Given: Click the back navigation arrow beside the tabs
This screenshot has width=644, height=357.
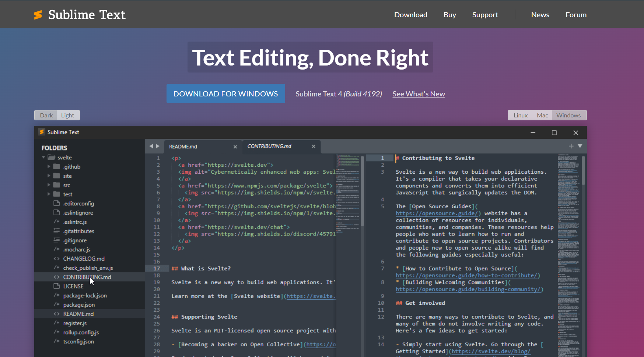Looking at the screenshot, I should [x=151, y=146].
